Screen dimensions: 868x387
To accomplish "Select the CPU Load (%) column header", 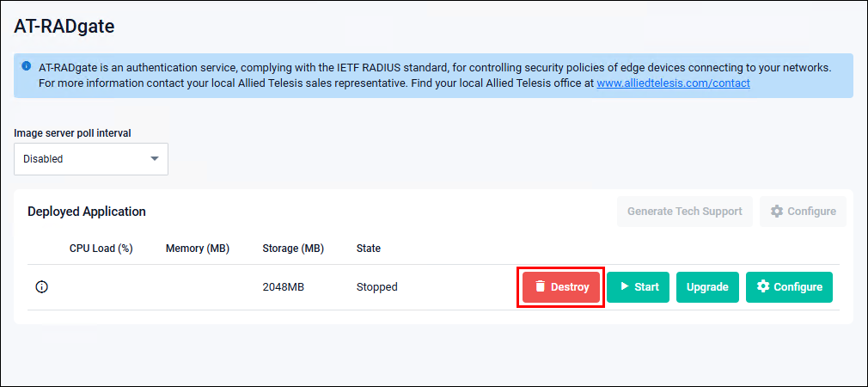I will [x=101, y=249].
